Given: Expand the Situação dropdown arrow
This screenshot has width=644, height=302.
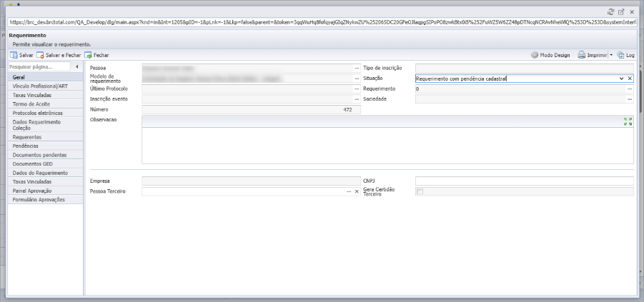Looking at the screenshot, I should pos(622,79).
